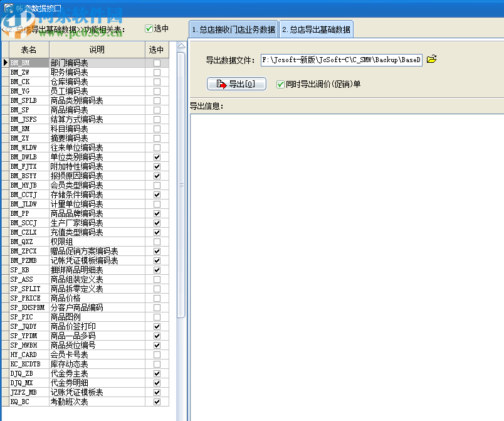Screen dimensions: 504x421
Task: Open the folder browse icon for export file
Action: 431,59
